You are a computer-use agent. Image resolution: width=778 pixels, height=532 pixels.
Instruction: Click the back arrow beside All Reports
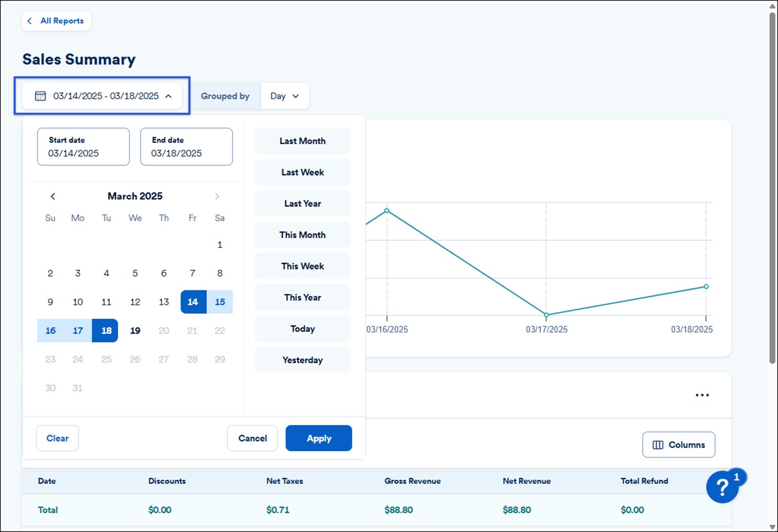tap(29, 21)
